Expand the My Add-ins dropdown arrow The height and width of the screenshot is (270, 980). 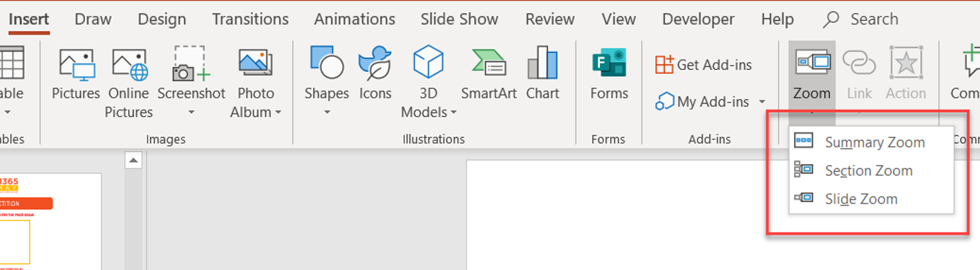point(762,102)
